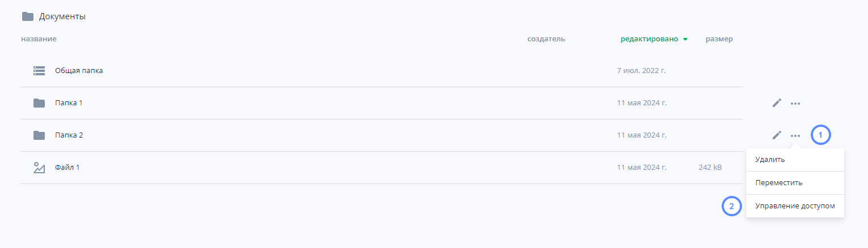Click the Папка 2 folder icon
The height and width of the screenshot is (248, 868).
[39, 135]
